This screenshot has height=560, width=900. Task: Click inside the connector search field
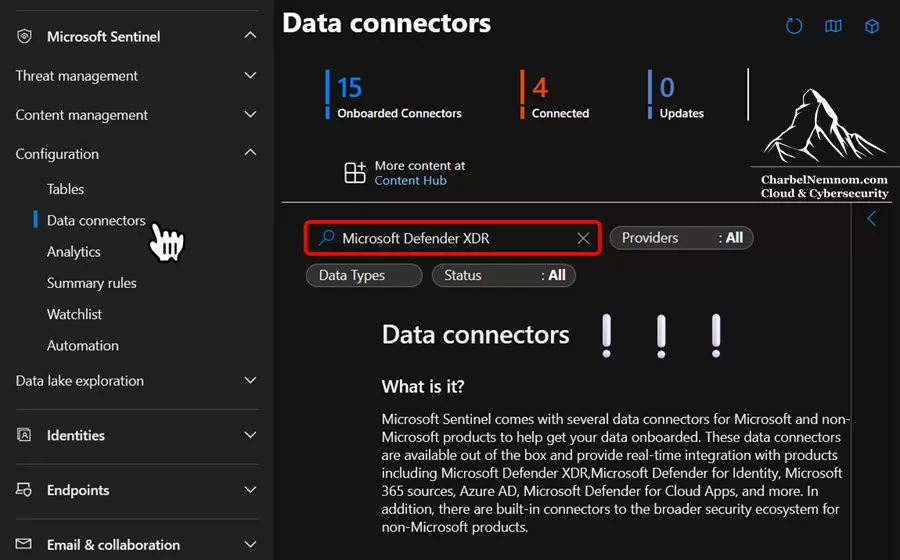(x=453, y=238)
